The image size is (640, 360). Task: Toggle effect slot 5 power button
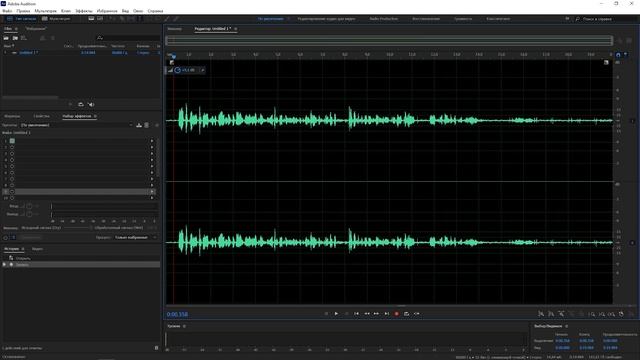coord(12,166)
